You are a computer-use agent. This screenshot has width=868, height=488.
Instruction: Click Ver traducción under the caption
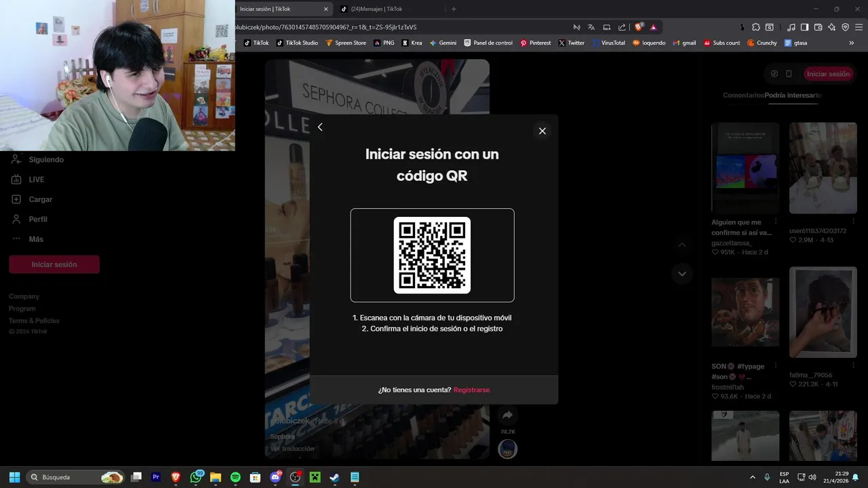coord(292,449)
